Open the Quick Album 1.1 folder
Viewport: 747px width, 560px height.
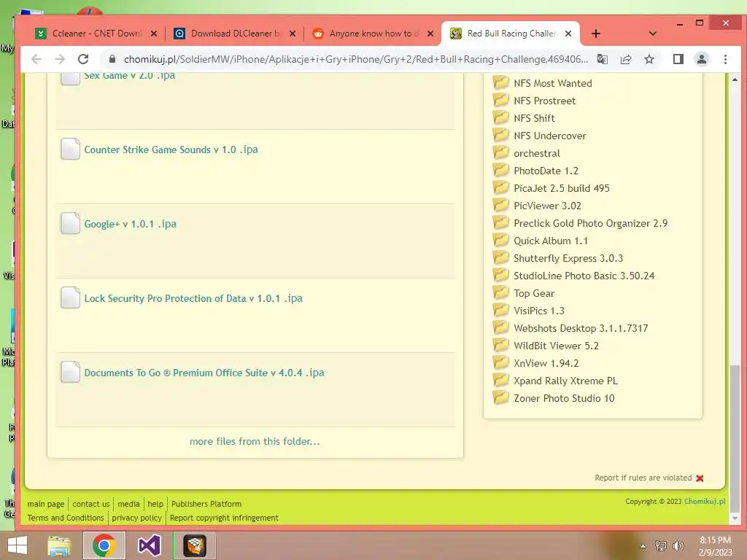[551, 241]
